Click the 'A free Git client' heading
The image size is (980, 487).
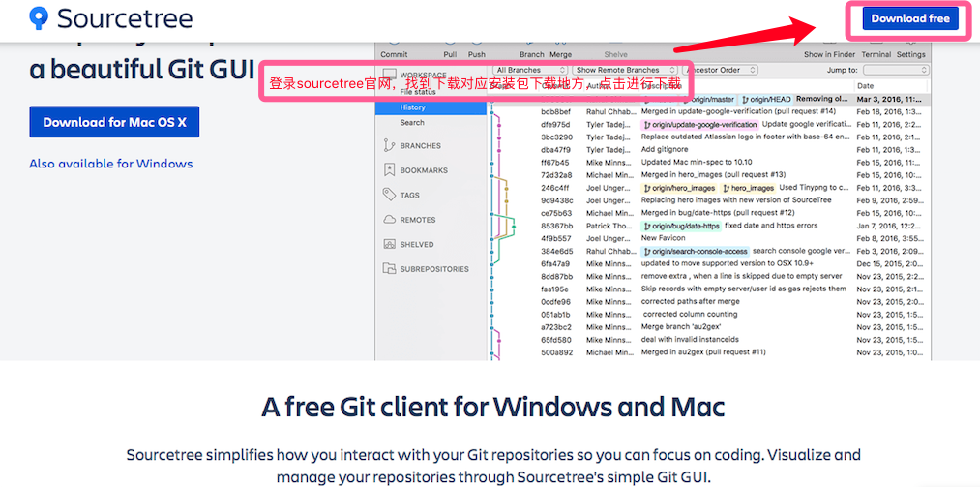coord(492,408)
